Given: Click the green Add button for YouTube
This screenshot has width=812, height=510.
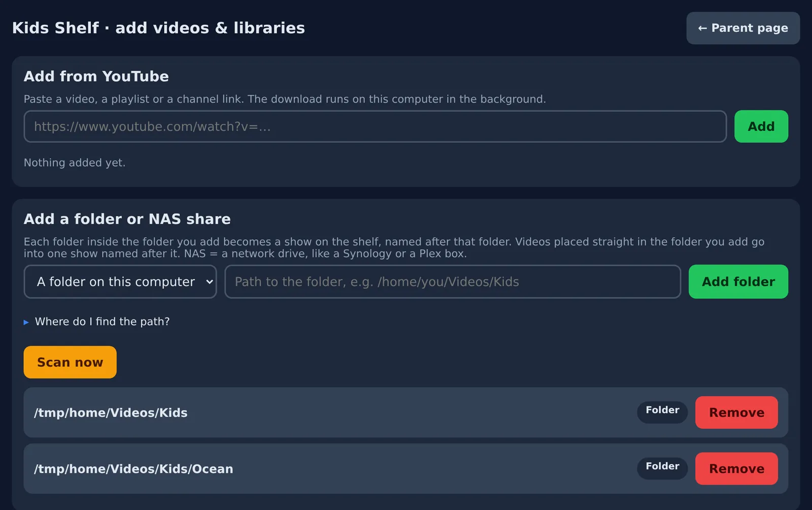Looking at the screenshot, I should (761, 126).
